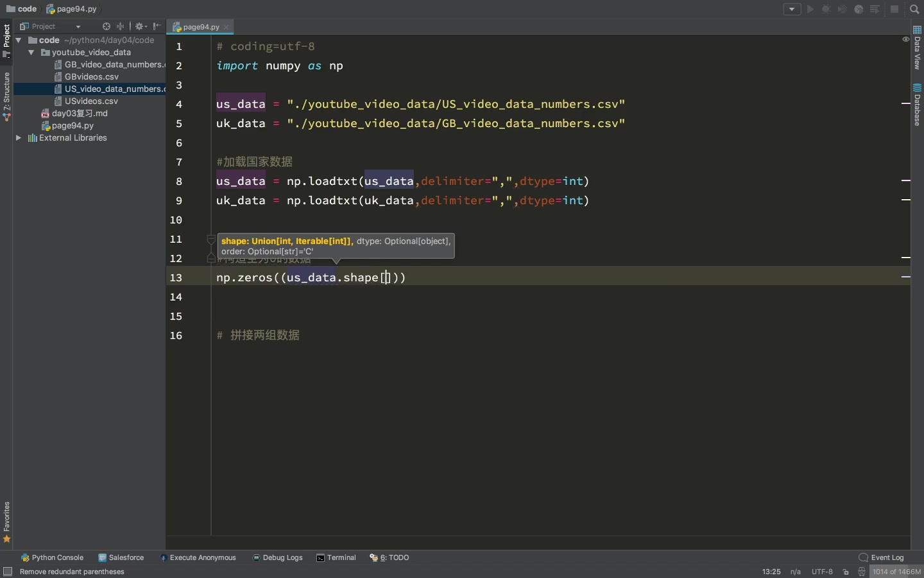Open the Favorites tool window tab
924x578 pixels.
coord(6,522)
